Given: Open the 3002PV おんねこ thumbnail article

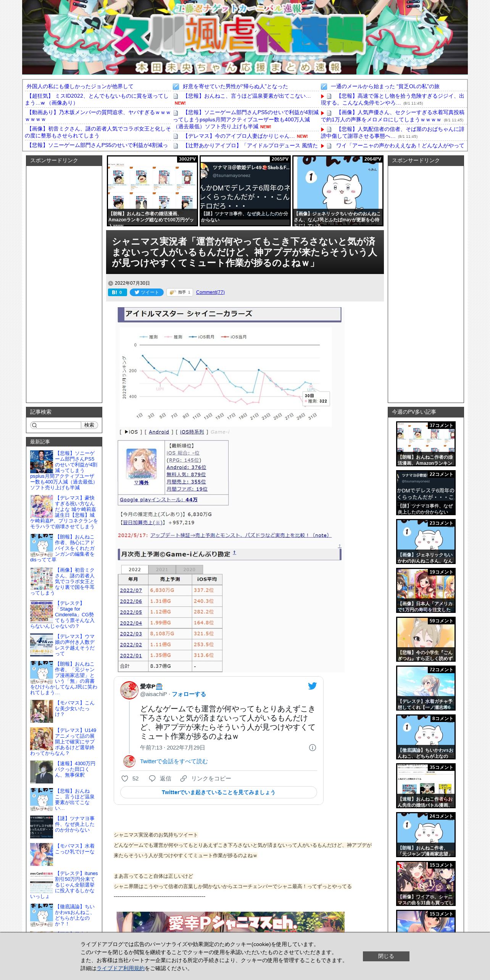Looking at the screenshot, I should 152,191.
